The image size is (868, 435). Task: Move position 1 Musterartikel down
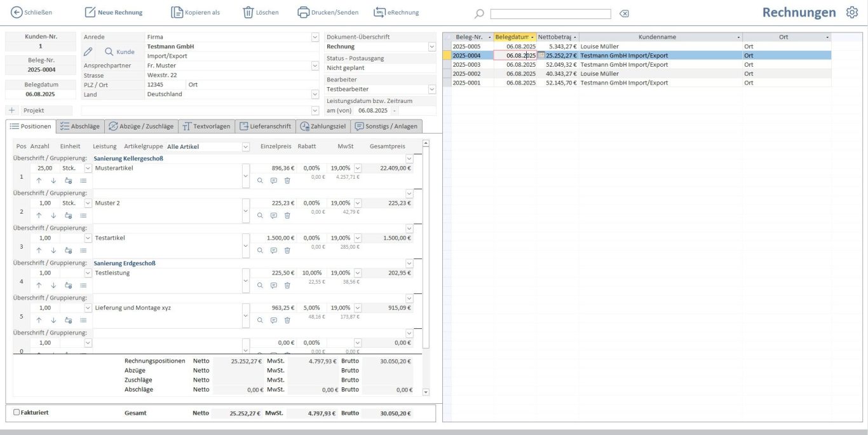coord(53,181)
